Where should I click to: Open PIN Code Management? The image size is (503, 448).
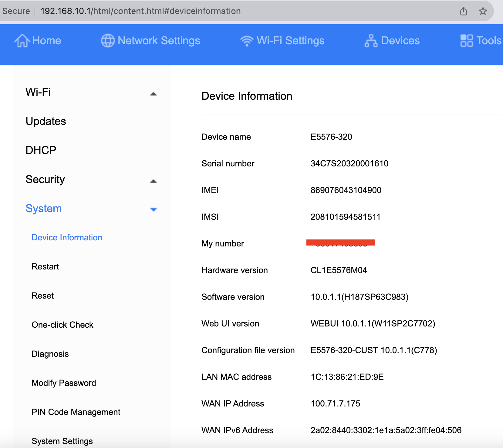(76, 412)
